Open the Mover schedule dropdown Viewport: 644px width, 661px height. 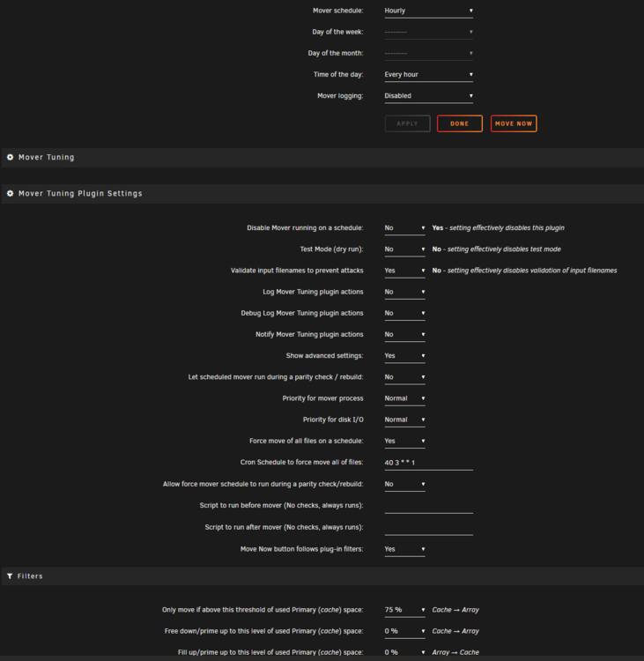point(428,11)
